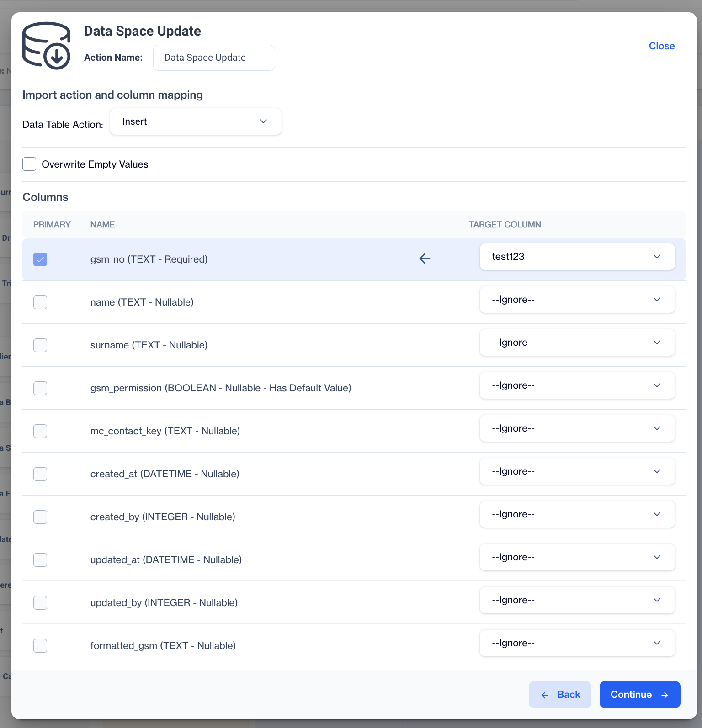Click the PRIMARY column header

coord(52,225)
